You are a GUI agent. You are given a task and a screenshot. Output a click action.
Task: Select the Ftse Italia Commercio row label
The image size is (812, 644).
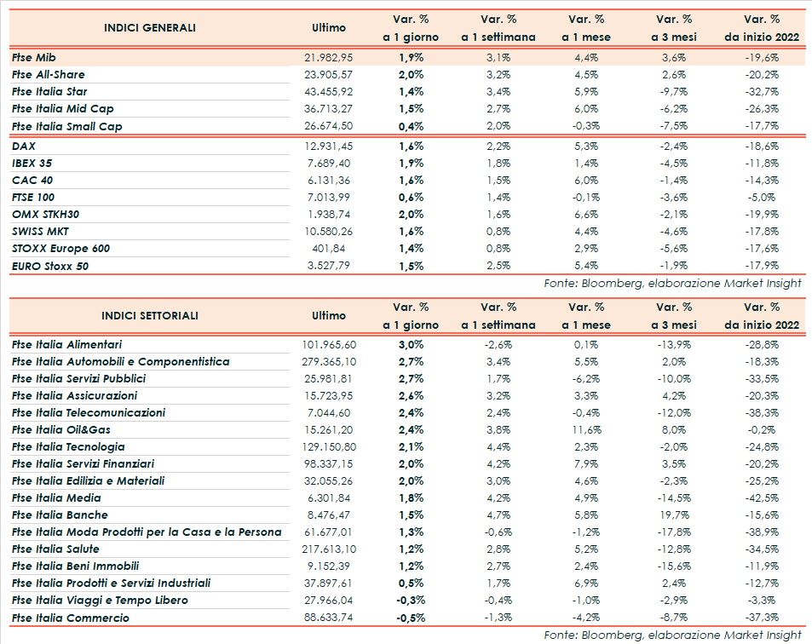pyautogui.click(x=71, y=618)
